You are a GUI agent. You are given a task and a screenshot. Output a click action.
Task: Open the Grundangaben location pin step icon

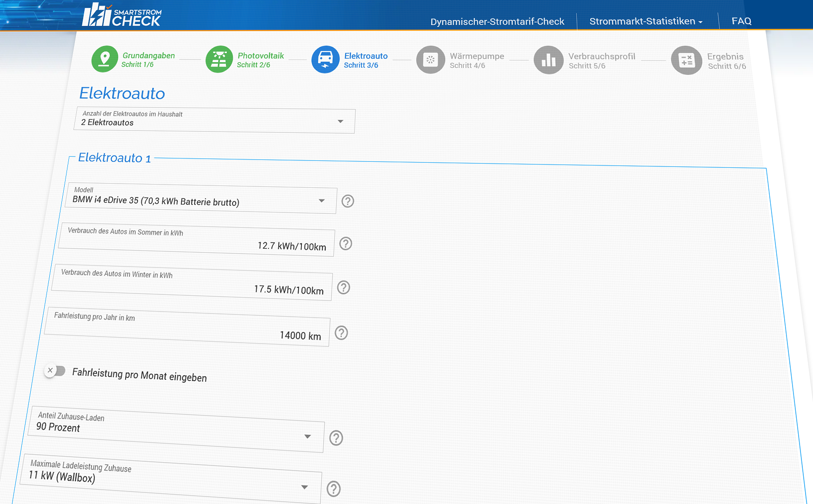click(x=105, y=59)
